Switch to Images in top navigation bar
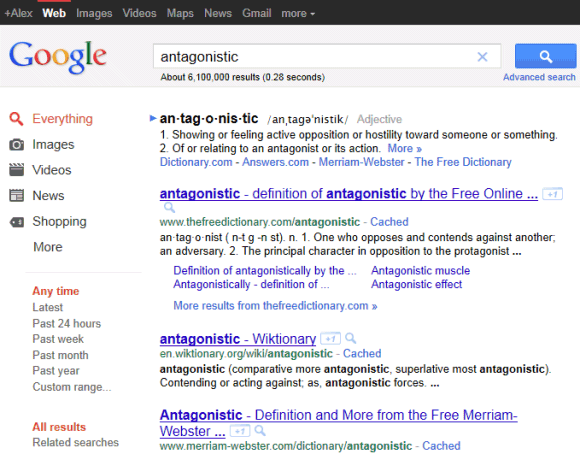The width and height of the screenshot is (580, 454). click(94, 13)
